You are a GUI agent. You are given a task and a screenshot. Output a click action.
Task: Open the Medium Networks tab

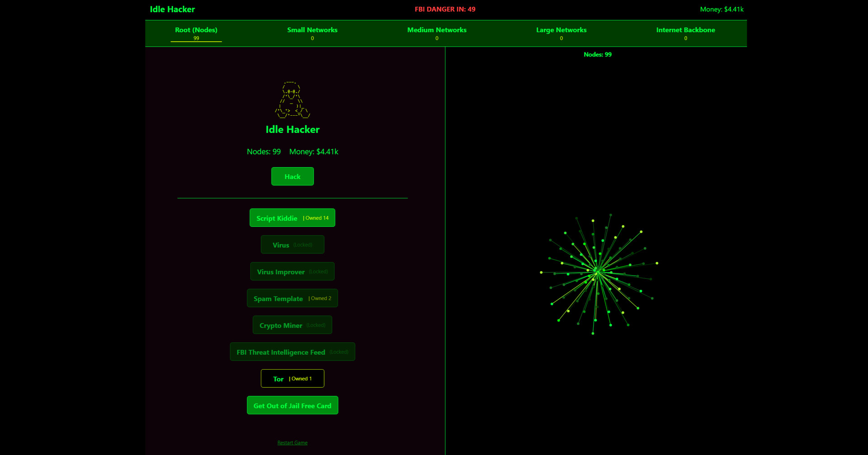(x=437, y=33)
